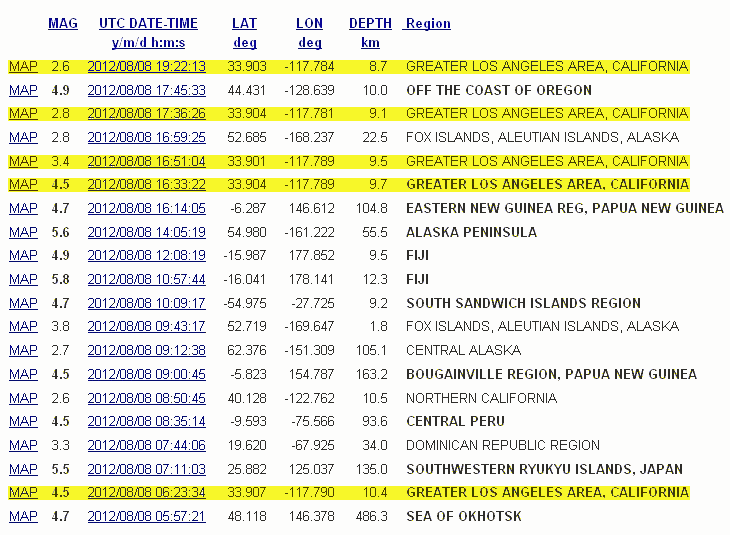Open the 2012/08/08 09:12:38 Central Alaska event

pos(146,350)
